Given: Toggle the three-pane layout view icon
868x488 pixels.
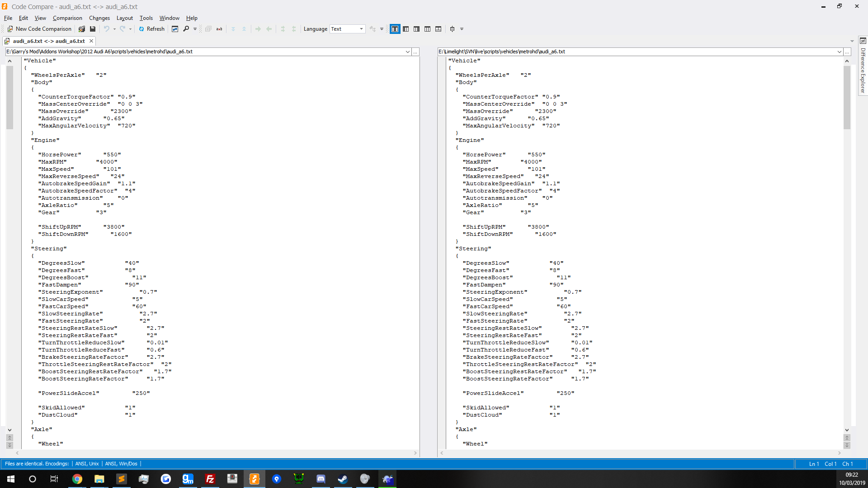Looking at the screenshot, I should (x=428, y=29).
